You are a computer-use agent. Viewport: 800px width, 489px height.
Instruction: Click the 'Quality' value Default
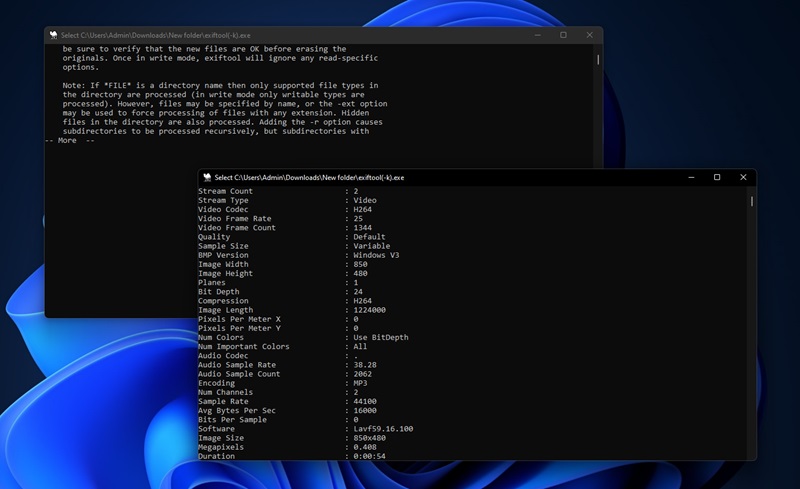[x=369, y=237]
